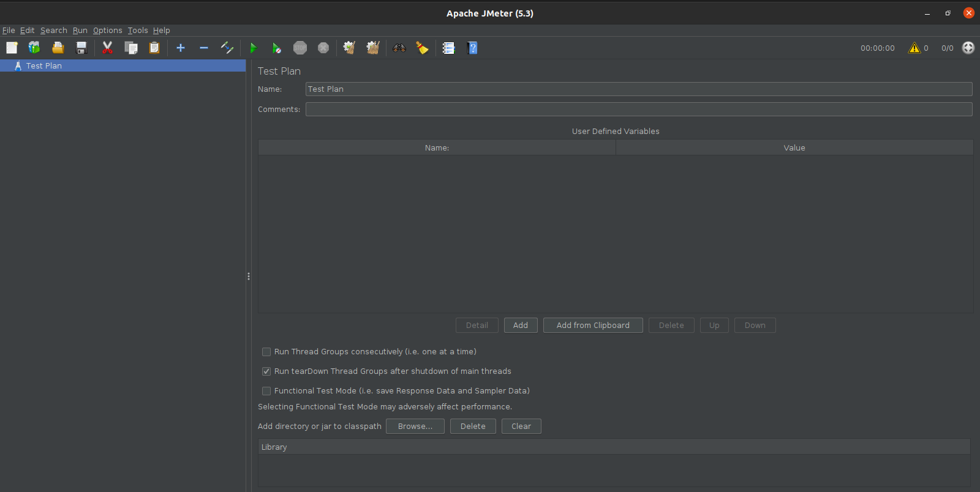The height and width of the screenshot is (492, 980).
Task: Click the Value column header
Action: click(794, 148)
